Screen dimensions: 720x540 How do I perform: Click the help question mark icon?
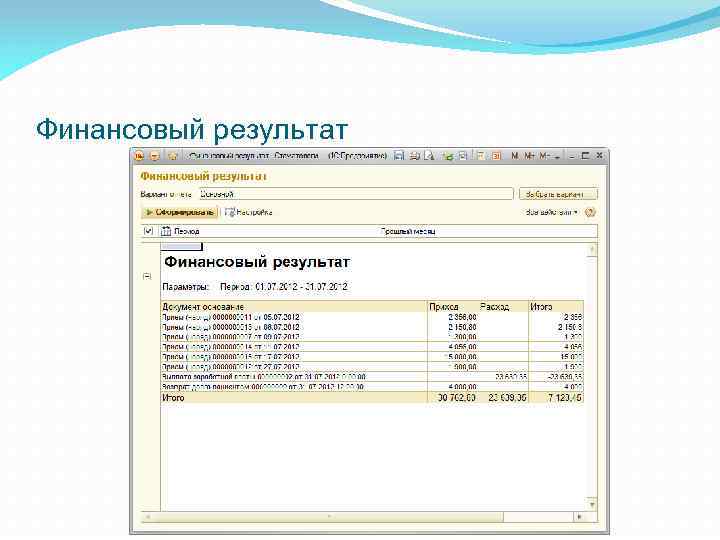(591, 212)
